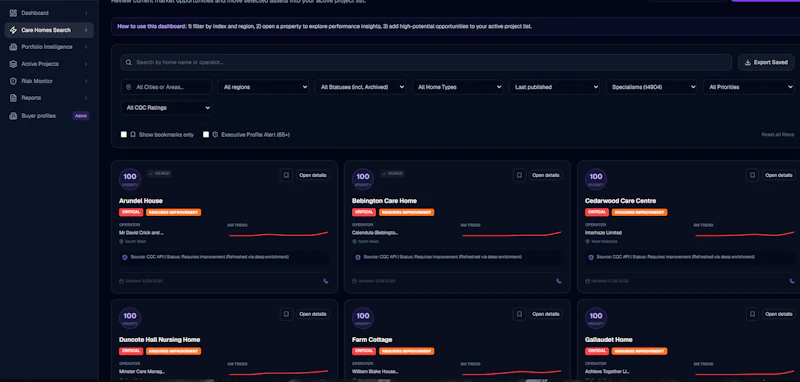This screenshot has height=382, width=800.
Task: Open details for Farm Cottage
Action: click(546, 314)
